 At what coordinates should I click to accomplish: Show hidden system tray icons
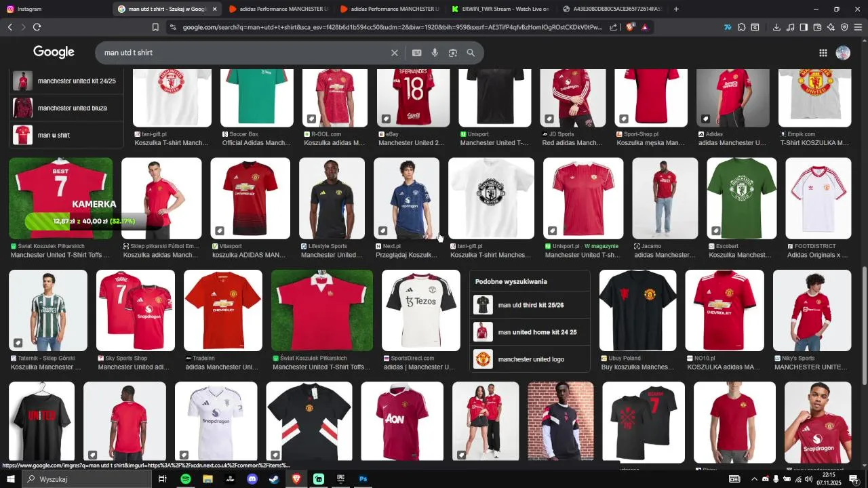pos(754,479)
